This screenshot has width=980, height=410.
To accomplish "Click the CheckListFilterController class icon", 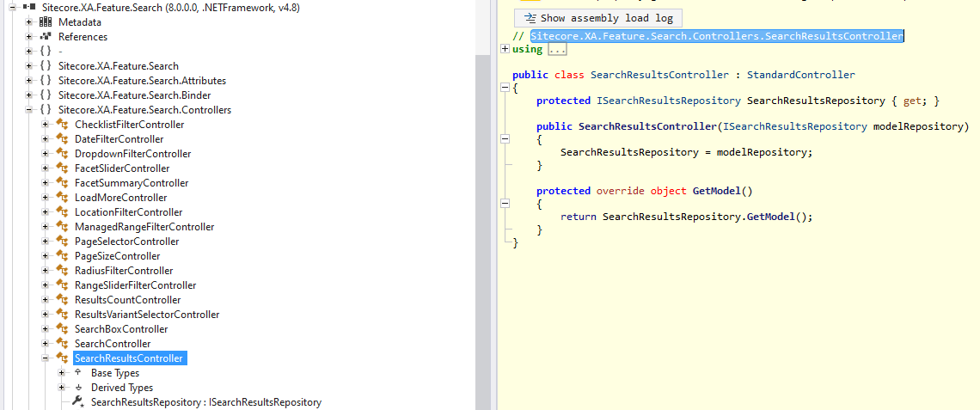I will (x=62, y=125).
